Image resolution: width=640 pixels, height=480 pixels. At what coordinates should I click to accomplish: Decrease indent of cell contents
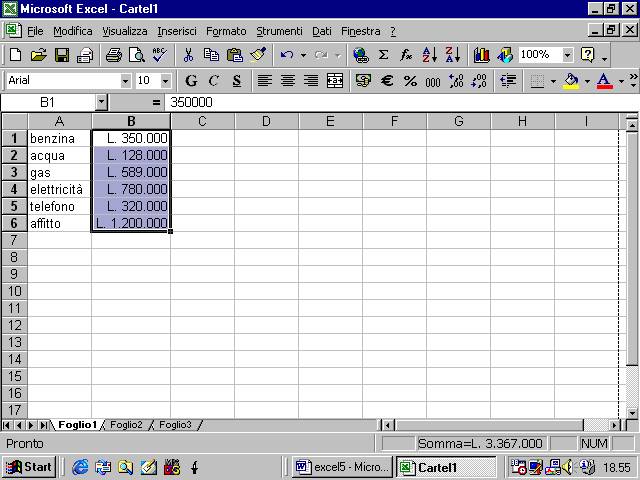508,80
